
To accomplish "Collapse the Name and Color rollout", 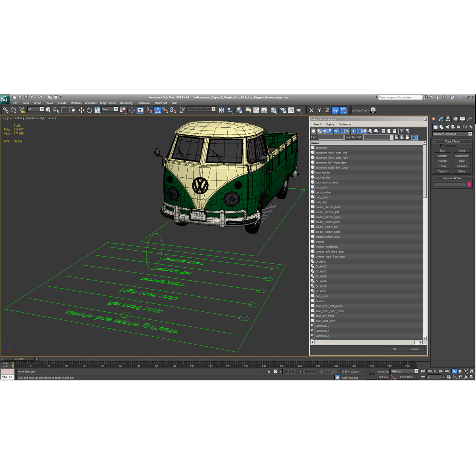I will pos(452,178).
